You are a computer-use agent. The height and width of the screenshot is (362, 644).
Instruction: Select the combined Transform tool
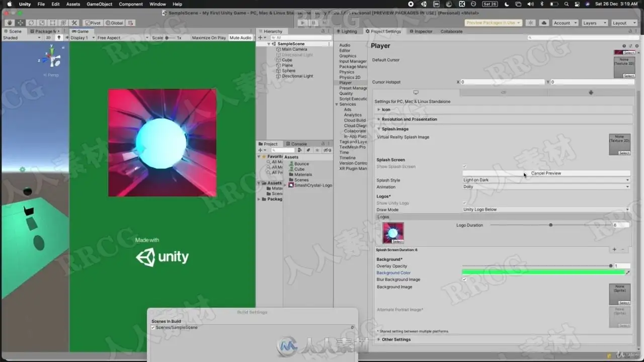(63, 23)
